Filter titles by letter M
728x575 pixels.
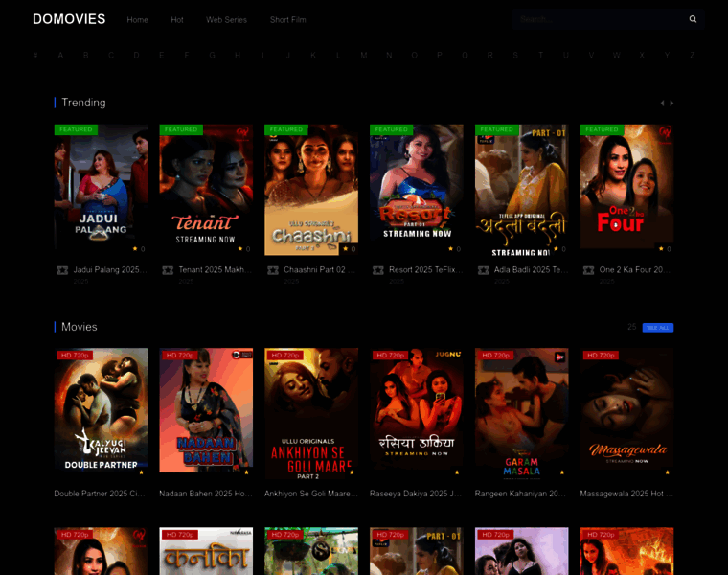pyautogui.click(x=364, y=56)
